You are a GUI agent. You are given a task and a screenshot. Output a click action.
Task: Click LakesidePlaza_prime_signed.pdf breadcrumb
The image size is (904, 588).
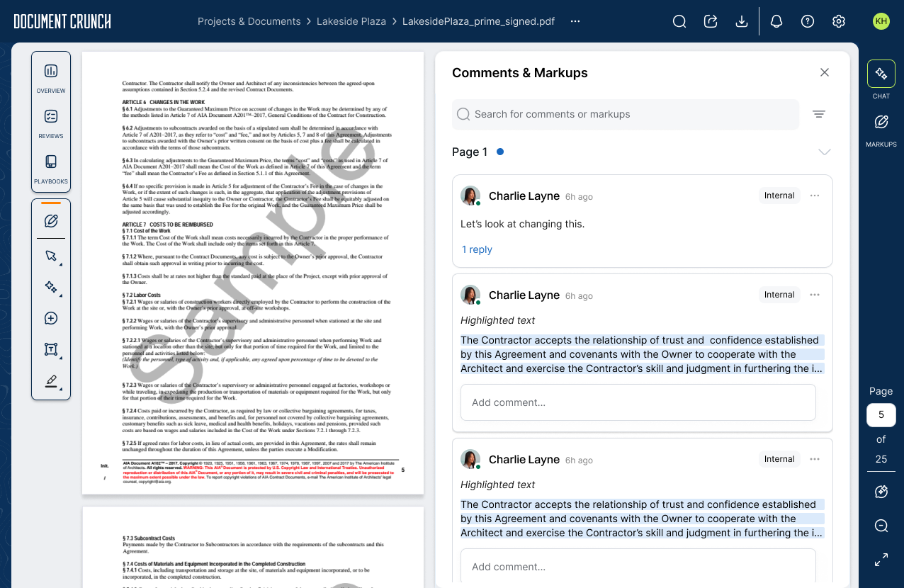pyautogui.click(x=479, y=21)
